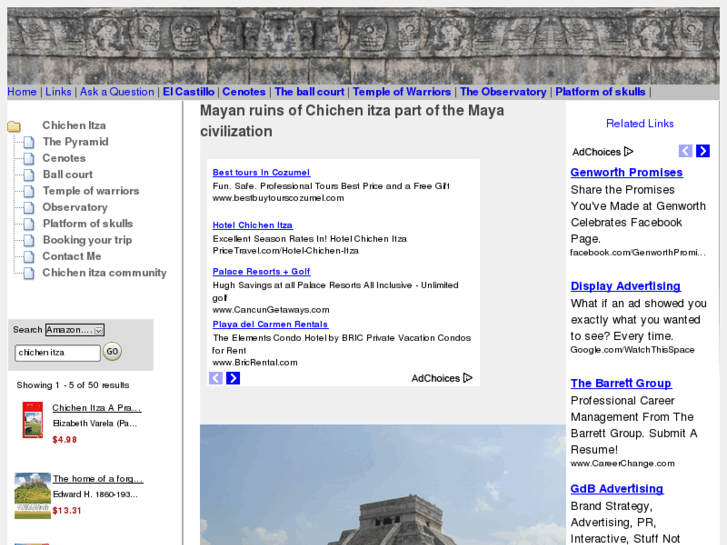This screenshot has width=727, height=545.
Task: Click the Chichen Itza folder icon
Action: [x=14, y=126]
